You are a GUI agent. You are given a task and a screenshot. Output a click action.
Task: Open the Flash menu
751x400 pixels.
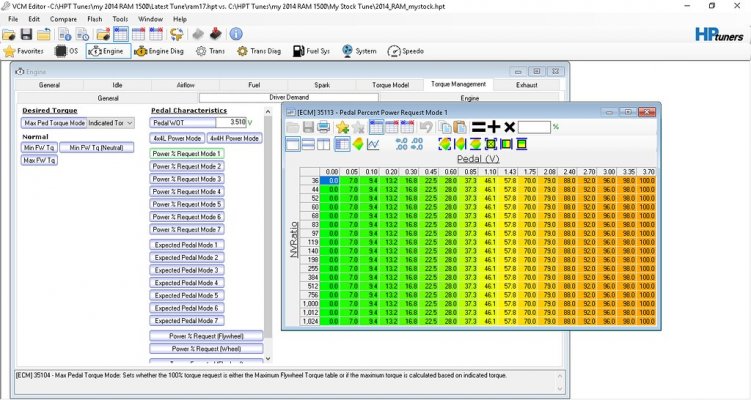(94, 19)
